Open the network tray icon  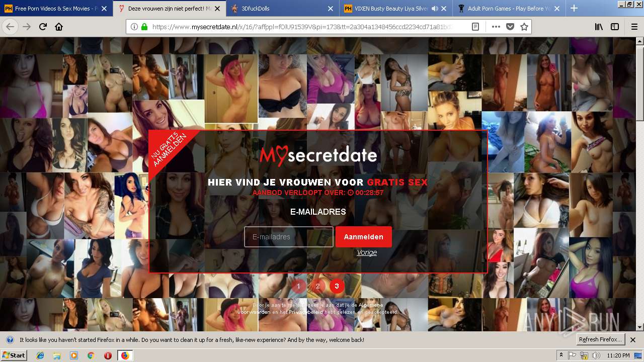(584, 355)
